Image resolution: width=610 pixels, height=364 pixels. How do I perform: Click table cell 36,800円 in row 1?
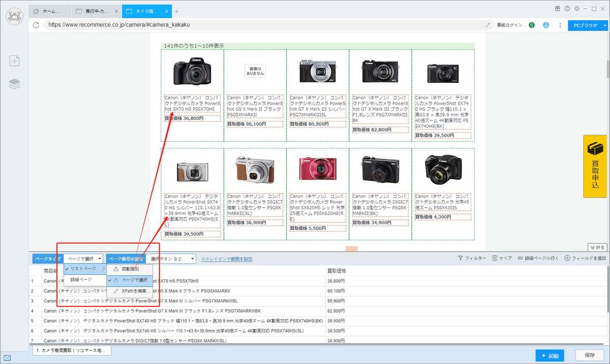pos(335,281)
